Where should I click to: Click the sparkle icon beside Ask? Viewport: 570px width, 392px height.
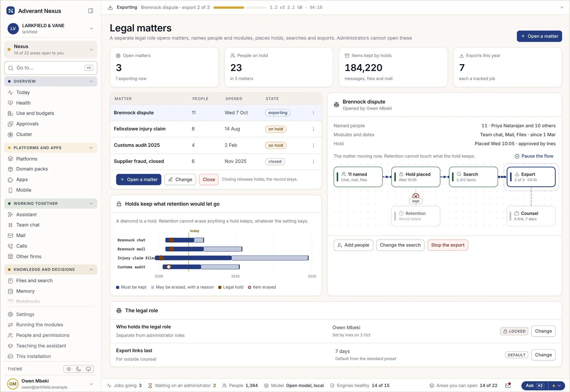553,385
